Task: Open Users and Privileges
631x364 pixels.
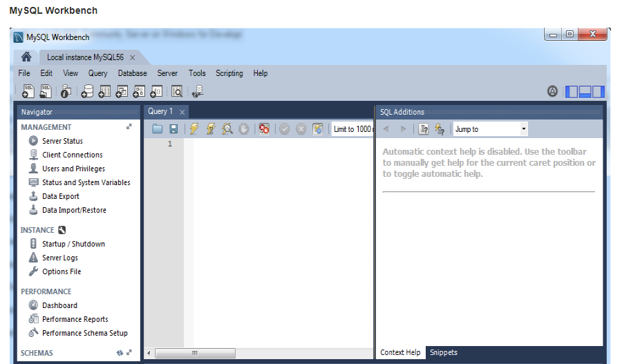Action: point(74,169)
